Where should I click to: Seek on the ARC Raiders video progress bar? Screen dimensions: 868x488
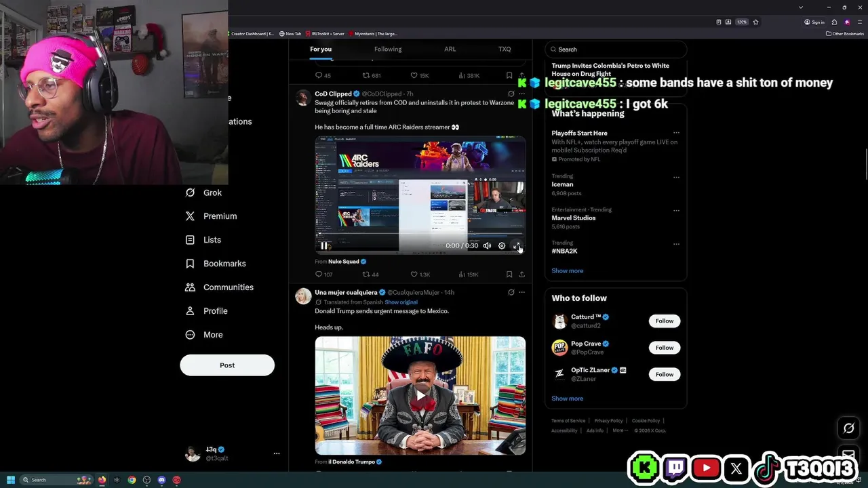click(x=420, y=235)
